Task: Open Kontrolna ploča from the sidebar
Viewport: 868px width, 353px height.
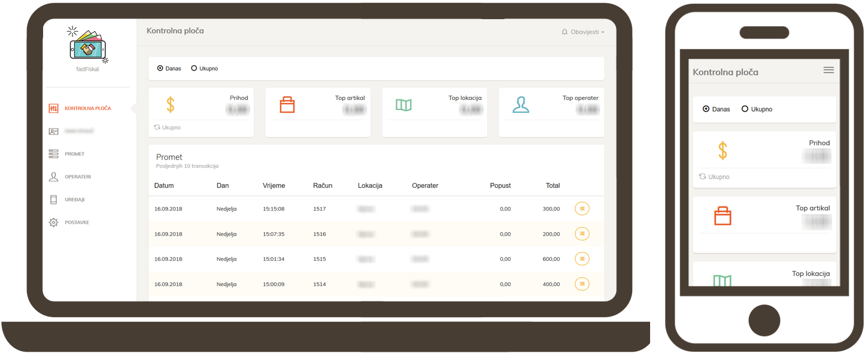Action: pyautogui.click(x=87, y=108)
